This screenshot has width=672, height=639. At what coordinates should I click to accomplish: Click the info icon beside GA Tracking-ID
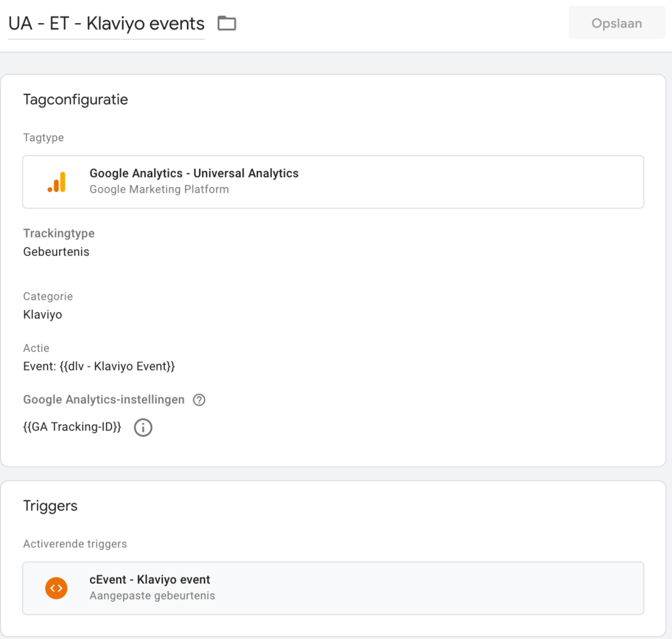tap(143, 428)
